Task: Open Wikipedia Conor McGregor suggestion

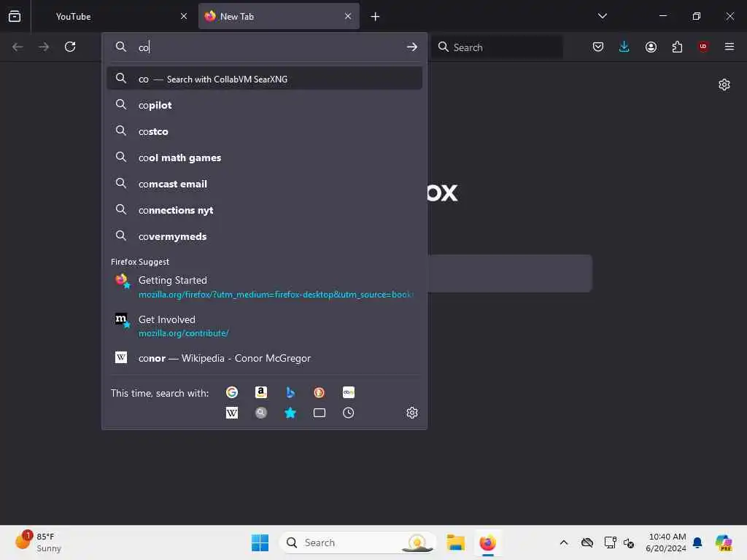Action: click(265, 358)
